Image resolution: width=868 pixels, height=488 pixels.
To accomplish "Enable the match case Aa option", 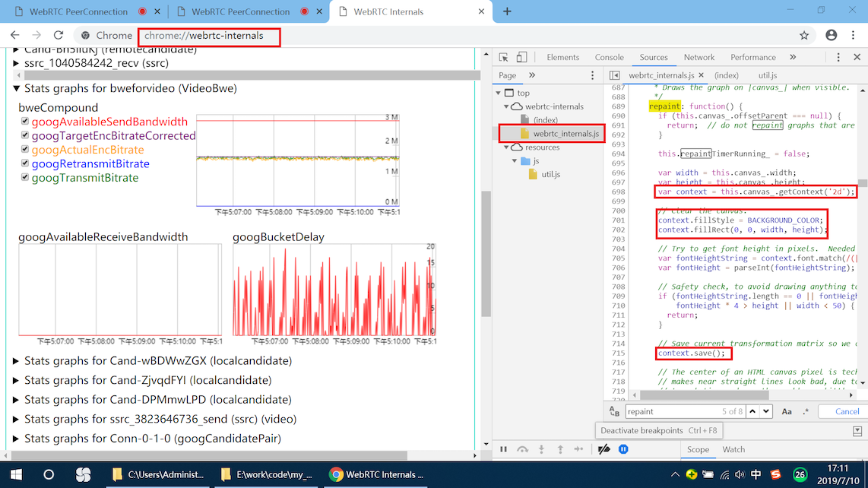I will coord(787,411).
